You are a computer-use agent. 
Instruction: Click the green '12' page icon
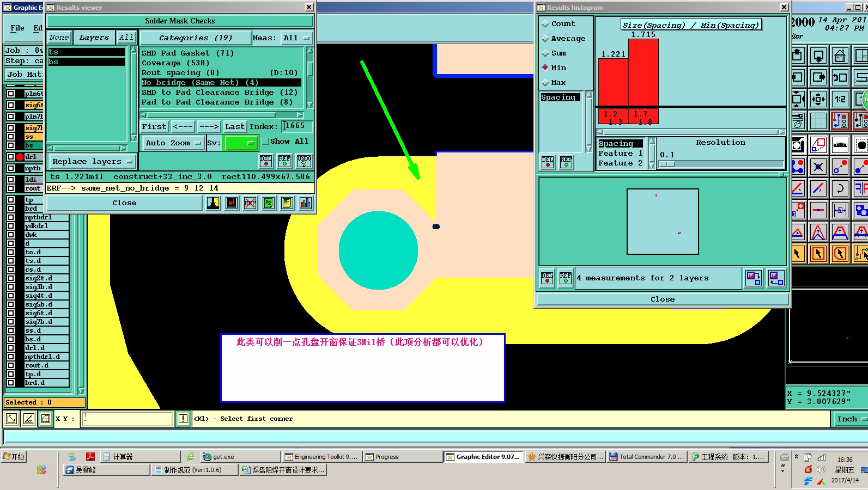click(269, 203)
